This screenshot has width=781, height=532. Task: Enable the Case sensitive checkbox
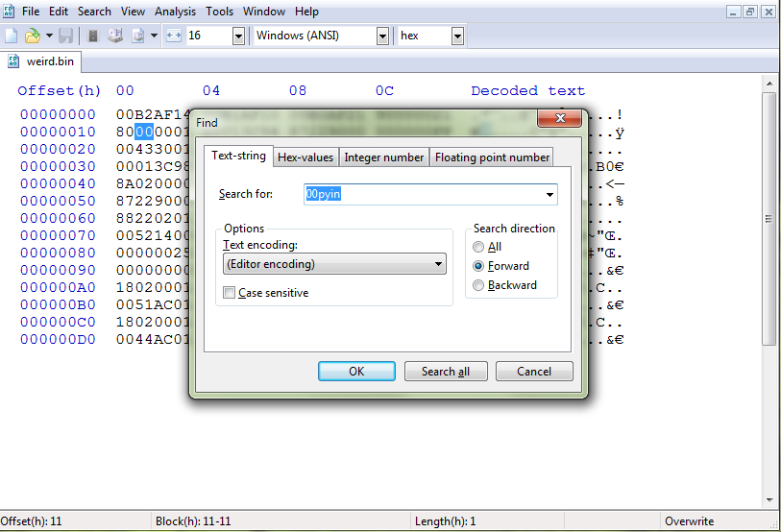[x=230, y=293]
